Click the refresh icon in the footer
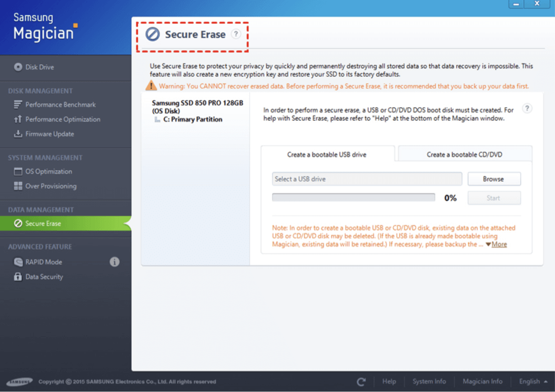The width and height of the screenshot is (555, 392). 361,381
